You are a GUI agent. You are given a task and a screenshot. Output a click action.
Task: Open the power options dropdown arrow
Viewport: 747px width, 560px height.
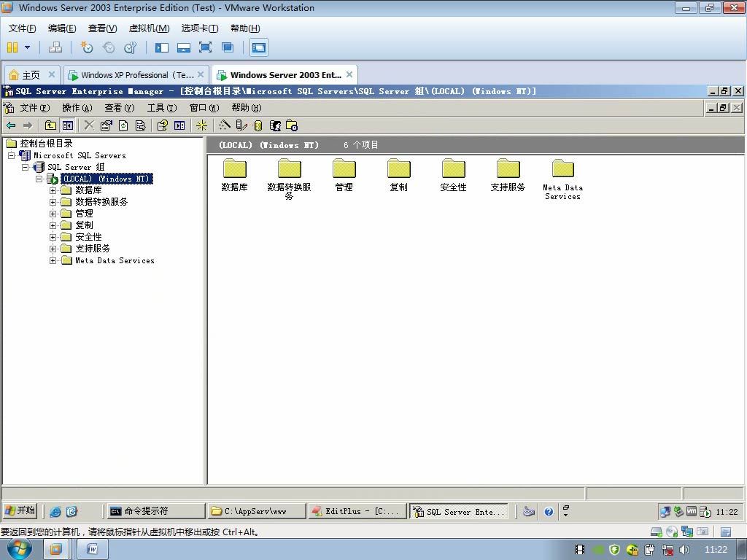tap(27, 47)
